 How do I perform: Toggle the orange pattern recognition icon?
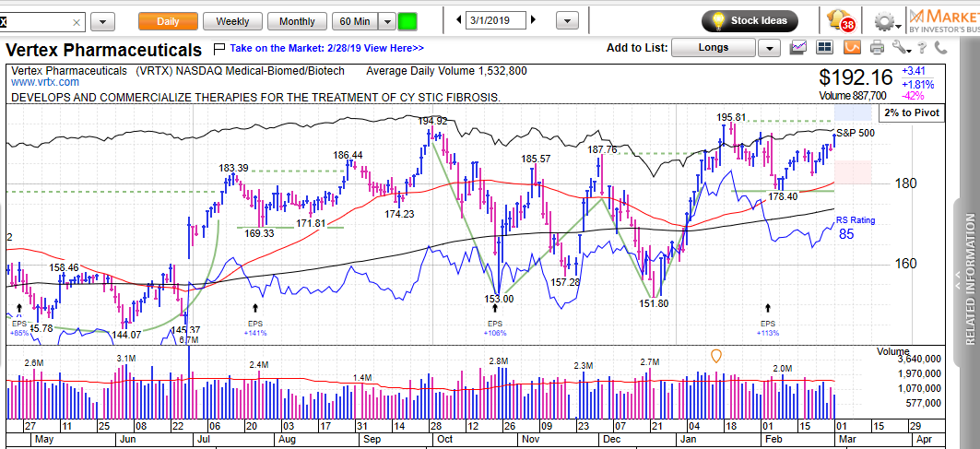point(852,47)
